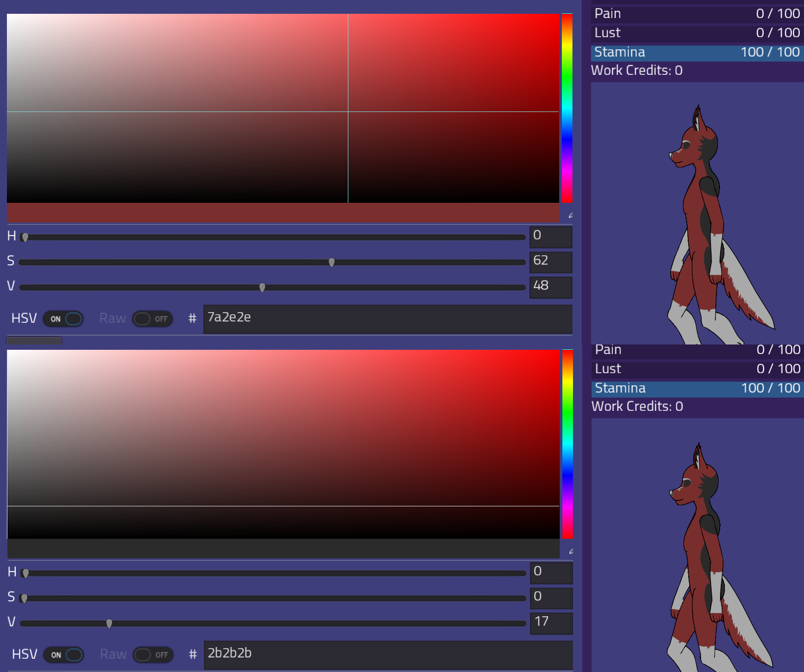Click the V value box showing 17
This screenshot has width=804, height=672.
click(551, 623)
